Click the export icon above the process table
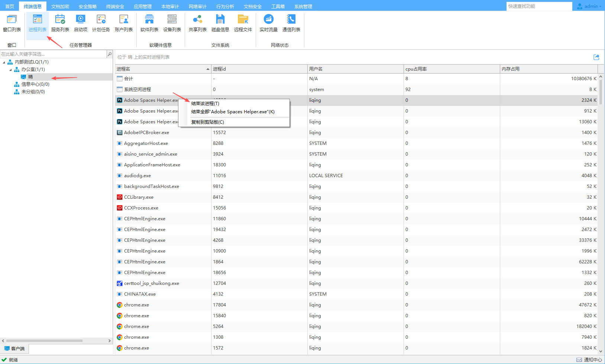 click(x=596, y=57)
